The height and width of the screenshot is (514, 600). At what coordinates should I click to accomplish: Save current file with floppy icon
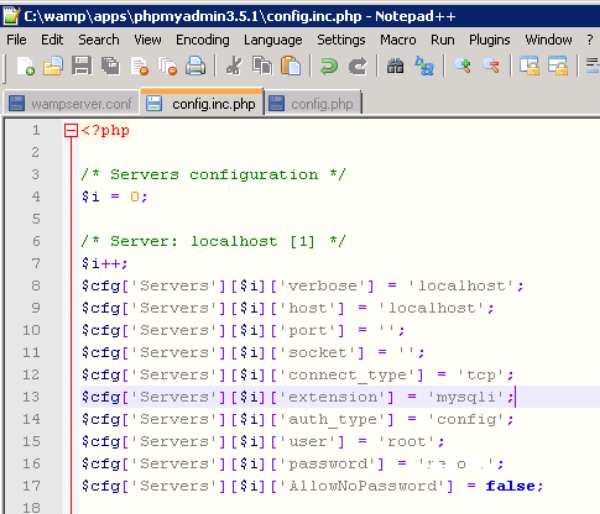point(82,66)
